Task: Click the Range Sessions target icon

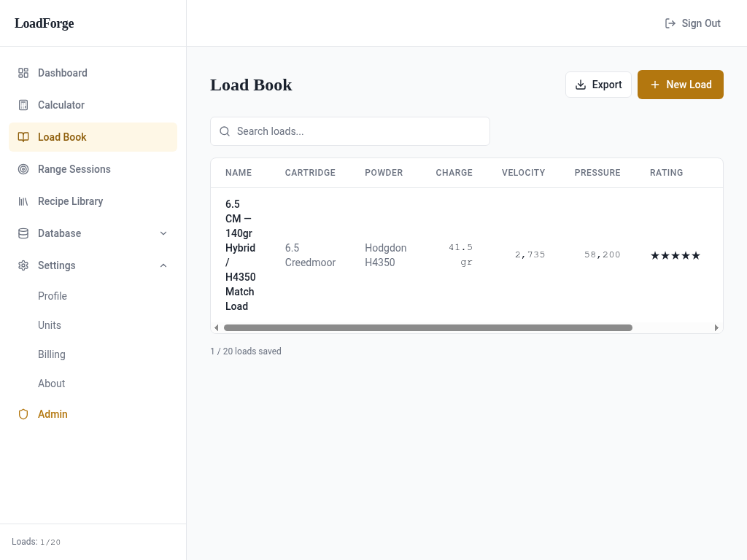Action: click(x=23, y=169)
